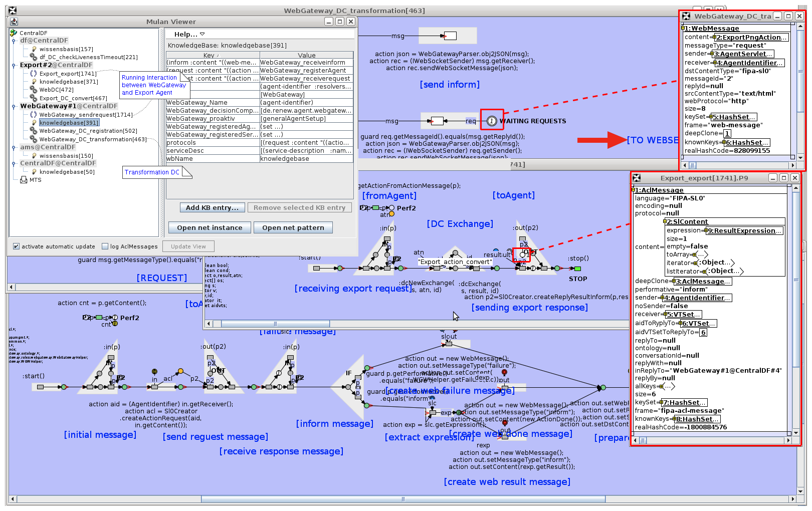The height and width of the screenshot is (511, 812).
Task: Click Mulan Viewer window title icon
Action: click(x=14, y=22)
